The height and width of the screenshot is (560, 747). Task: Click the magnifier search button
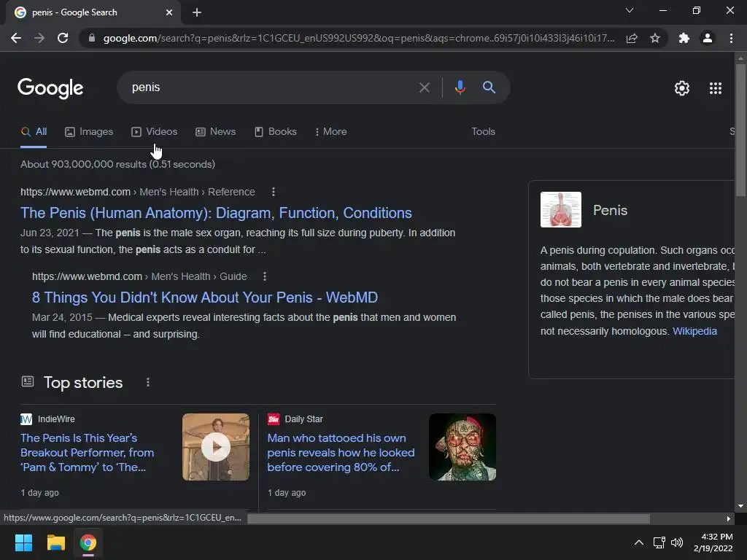click(489, 87)
